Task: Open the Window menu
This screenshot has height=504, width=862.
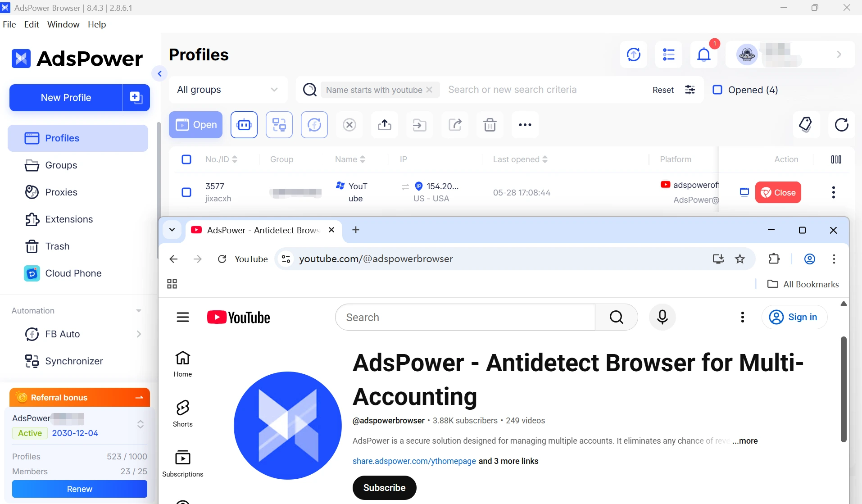Action: [63, 24]
